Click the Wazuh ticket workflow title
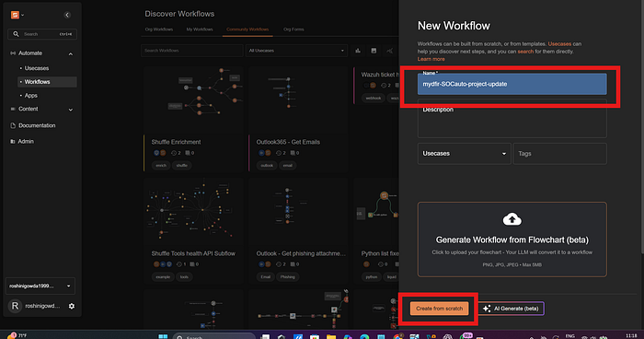This screenshot has width=644, height=339. point(380,75)
